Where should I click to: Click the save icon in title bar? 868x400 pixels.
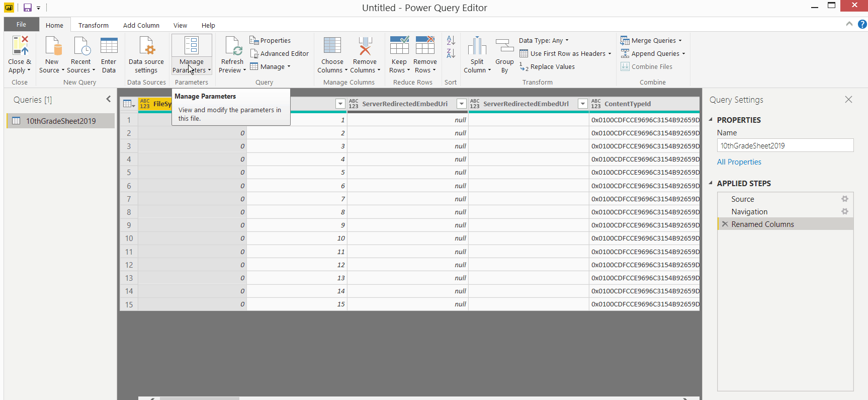(28, 8)
